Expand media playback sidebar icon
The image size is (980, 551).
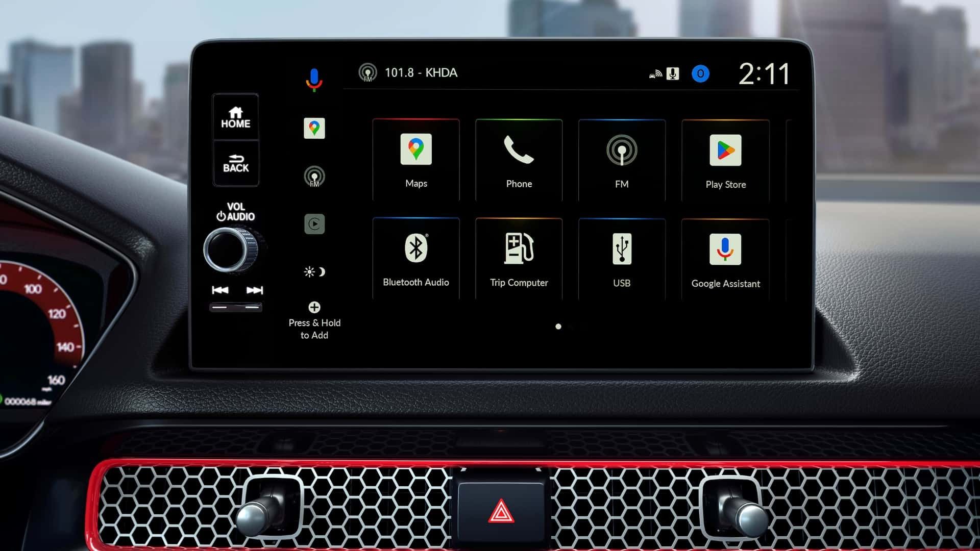[314, 224]
